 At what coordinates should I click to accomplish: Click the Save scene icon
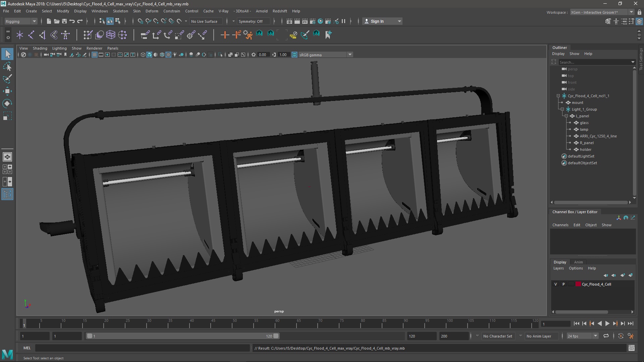click(64, 21)
